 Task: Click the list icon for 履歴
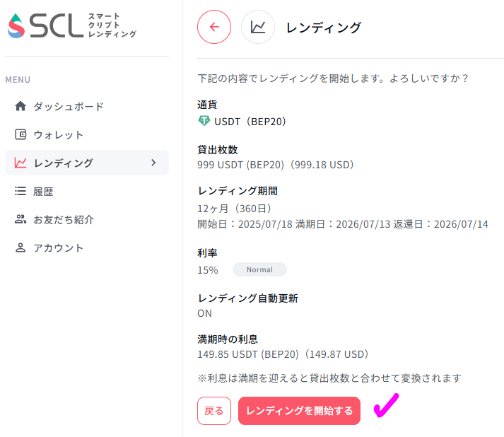[x=20, y=191]
